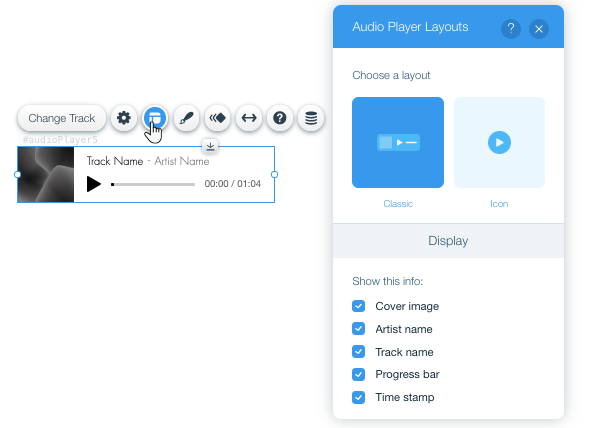Click the left resize handle of the player
606x428 pixels.
coord(17,174)
